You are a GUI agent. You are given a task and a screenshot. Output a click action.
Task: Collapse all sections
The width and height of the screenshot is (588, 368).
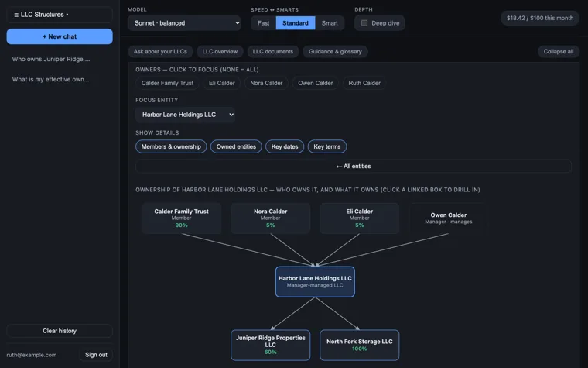[x=559, y=51]
